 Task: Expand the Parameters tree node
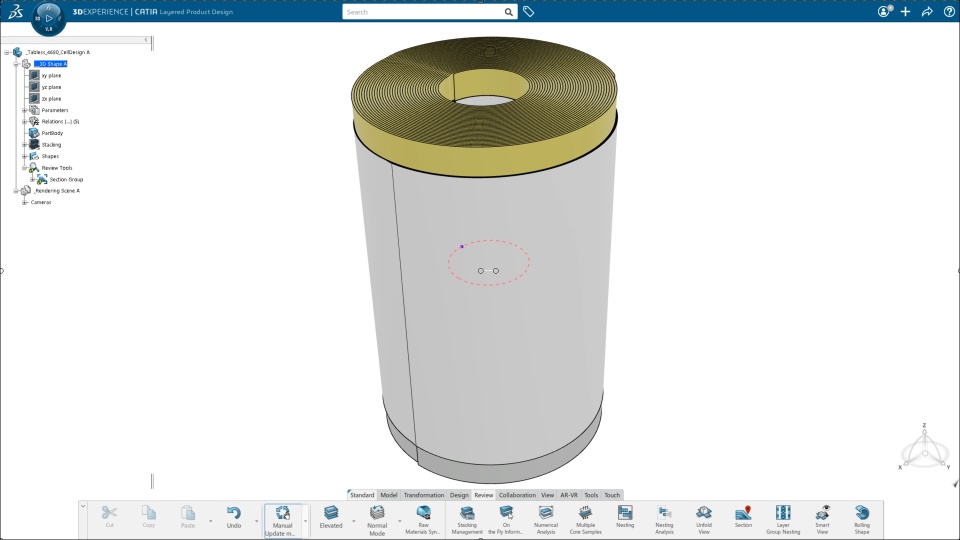click(x=24, y=110)
